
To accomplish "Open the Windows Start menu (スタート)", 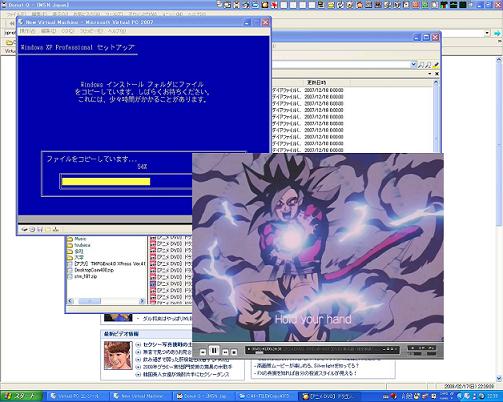I will coord(21,396).
